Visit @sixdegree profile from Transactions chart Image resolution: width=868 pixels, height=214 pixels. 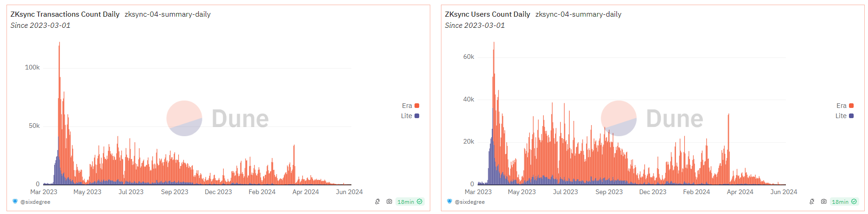point(35,202)
